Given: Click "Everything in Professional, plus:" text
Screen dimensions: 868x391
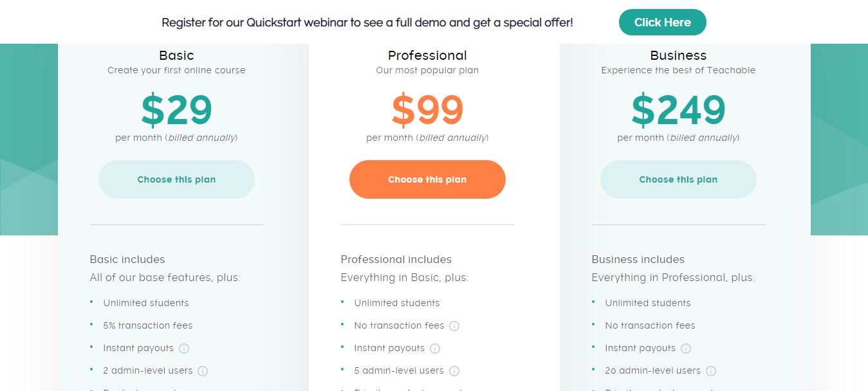Looking at the screenshot, I should pyautogui.click(x=673, y=278).
